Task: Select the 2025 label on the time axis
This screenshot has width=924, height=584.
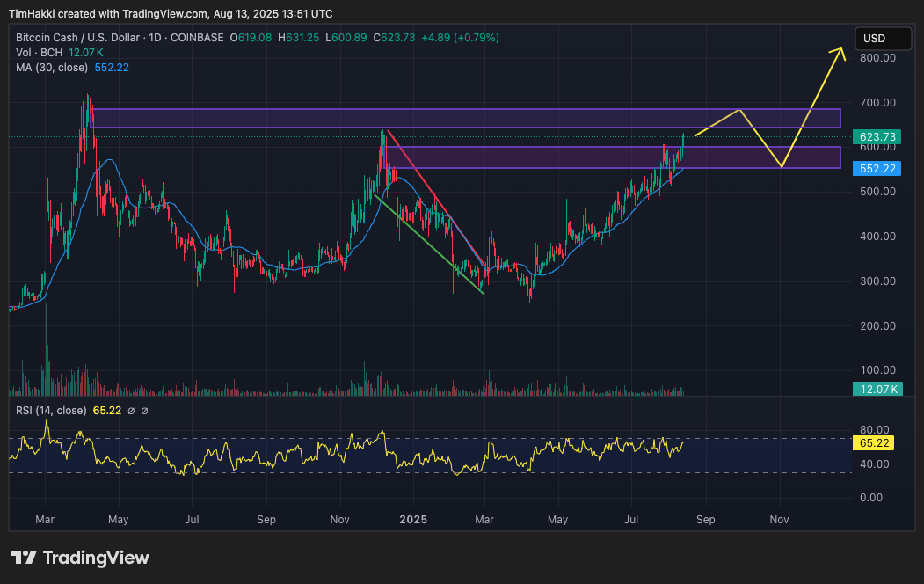Action: [x=413, y=520]
